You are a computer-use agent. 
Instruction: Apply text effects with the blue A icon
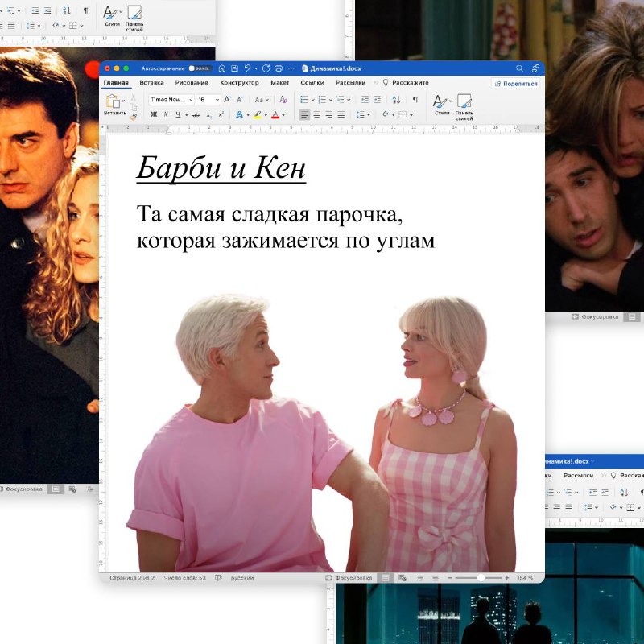[239, 115]
